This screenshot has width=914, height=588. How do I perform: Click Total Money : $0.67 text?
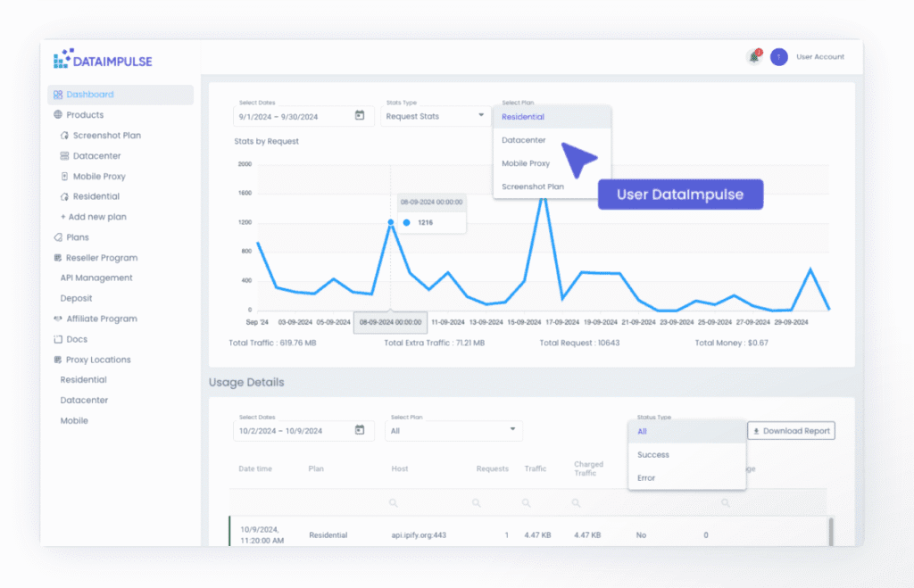tap(731, 343)
